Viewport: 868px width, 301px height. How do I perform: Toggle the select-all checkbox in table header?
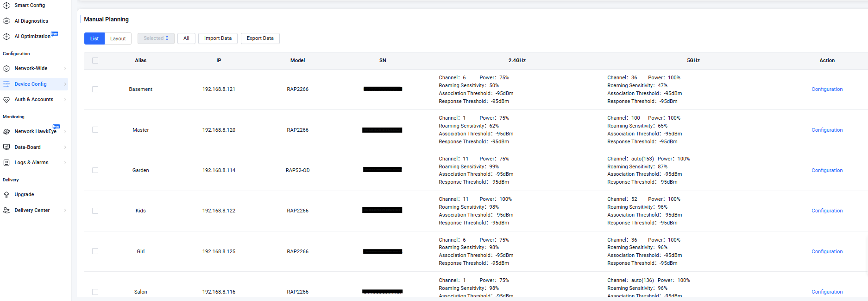pos(95,60)
